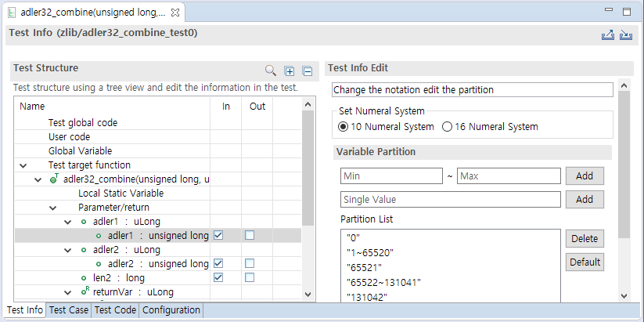
Task: Close the adler32_combine editor tab
Action: (x=175, y=13)
